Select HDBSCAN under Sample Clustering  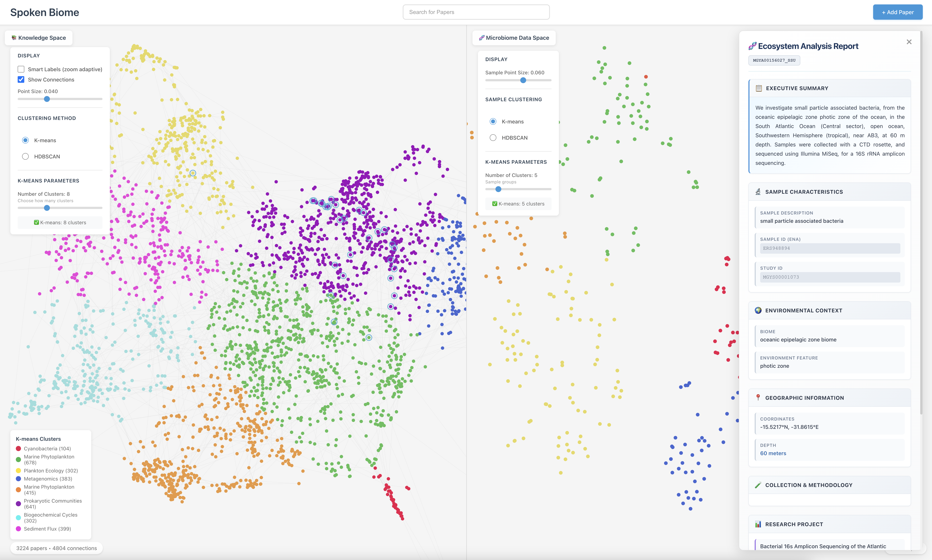coord(493,137)
